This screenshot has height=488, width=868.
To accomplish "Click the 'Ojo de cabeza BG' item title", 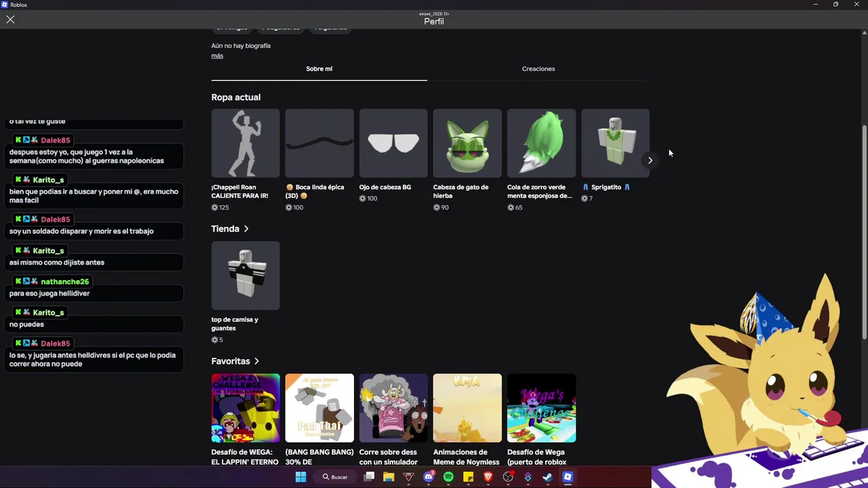I will point(385,187).
